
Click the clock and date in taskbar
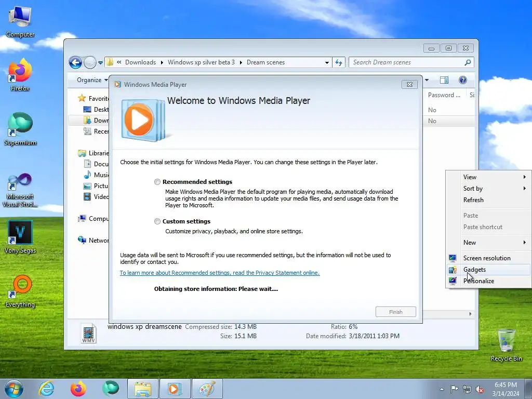506,389
